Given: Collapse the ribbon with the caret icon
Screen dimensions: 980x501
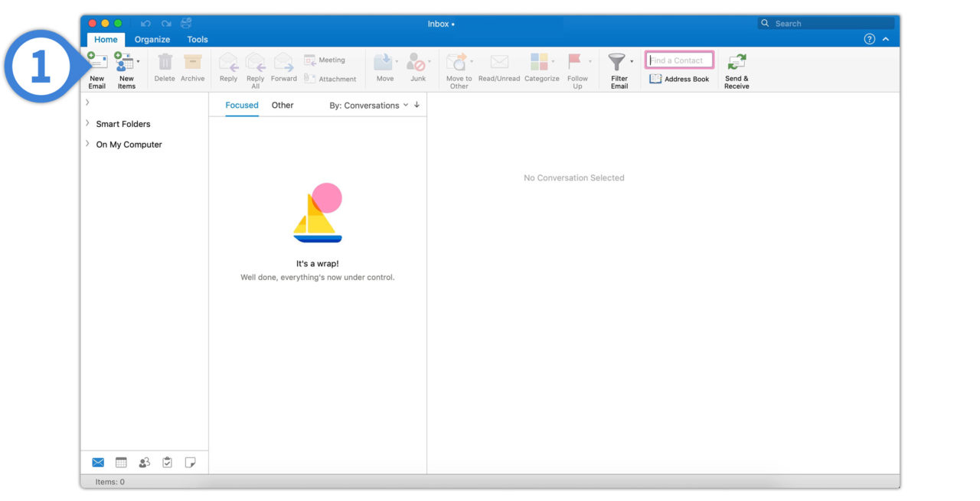Looking at the screenshot, I should 886,39.
